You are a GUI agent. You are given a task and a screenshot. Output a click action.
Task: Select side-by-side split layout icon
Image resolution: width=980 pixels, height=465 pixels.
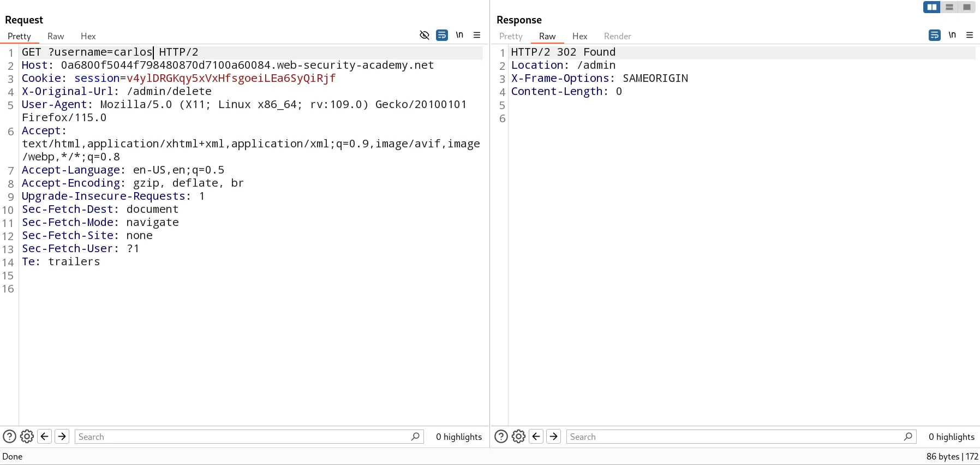[x=932, y=7]
